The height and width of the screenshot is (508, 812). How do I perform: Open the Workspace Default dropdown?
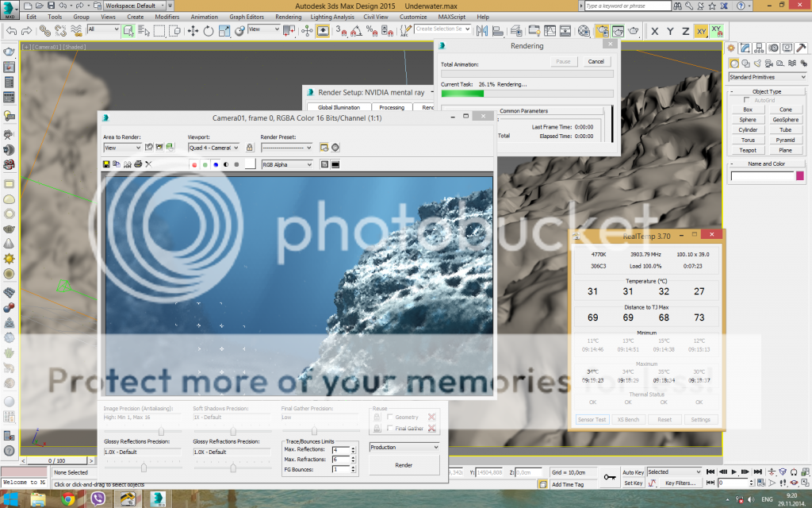coord(135,6)
